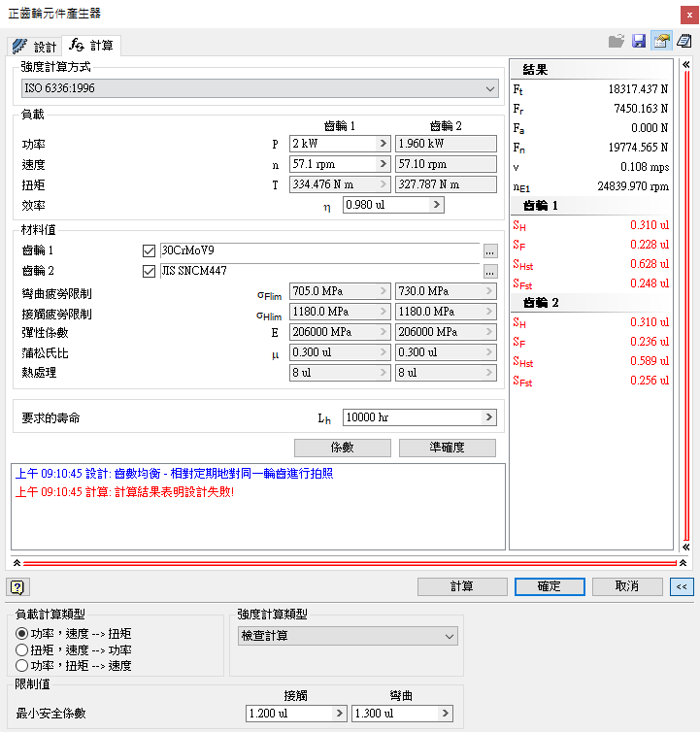Click the << button to collapse extra options
Screen dimensions: 700x732
[x=681, y=586]
